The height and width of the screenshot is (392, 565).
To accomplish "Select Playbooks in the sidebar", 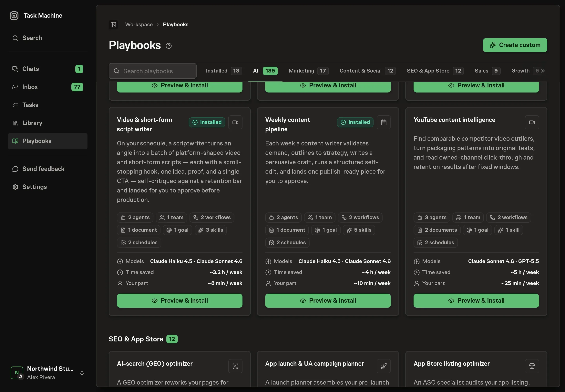I will (48, 141).
